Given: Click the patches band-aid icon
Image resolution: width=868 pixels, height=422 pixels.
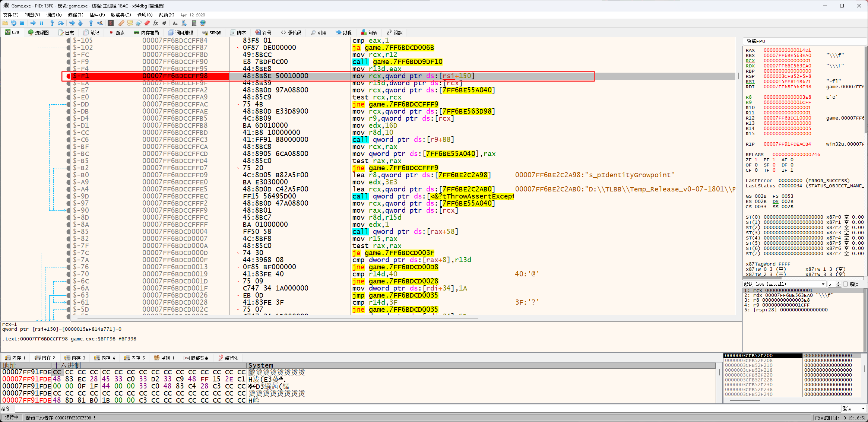Looking at the screenshot, I should click(x=121, y=23).
